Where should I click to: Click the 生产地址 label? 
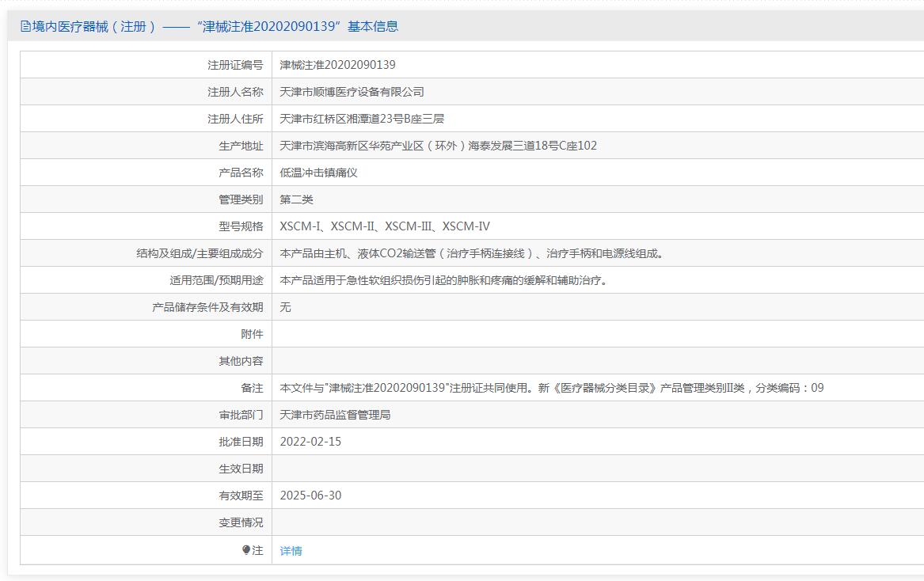click(241, 146)
